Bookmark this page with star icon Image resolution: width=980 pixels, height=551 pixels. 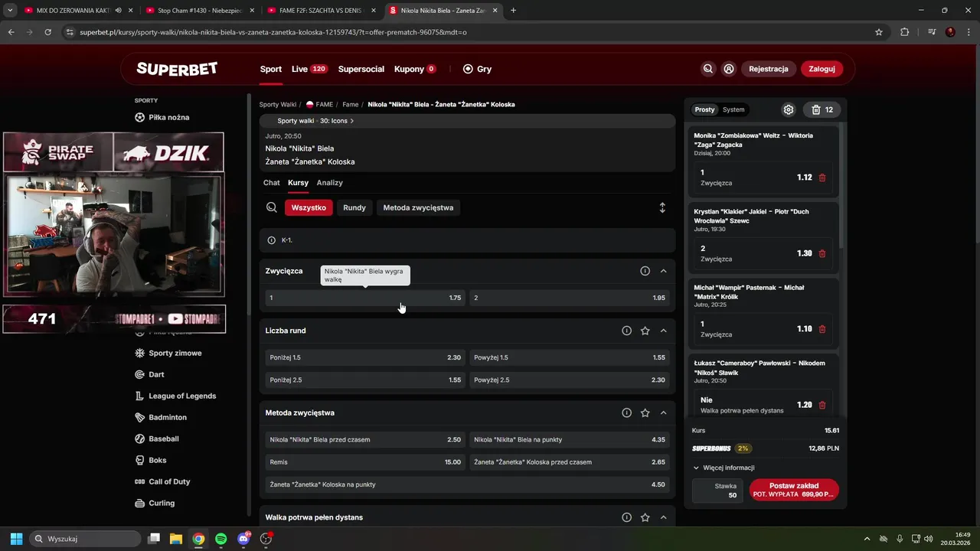coord(879,32)
